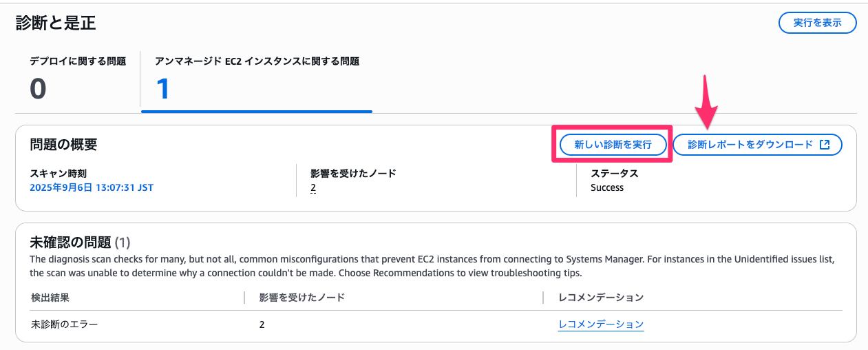Download report via 診断レポートをダウンロード
868x350 pixels.
pyautogui.click(x=757, y=145)
